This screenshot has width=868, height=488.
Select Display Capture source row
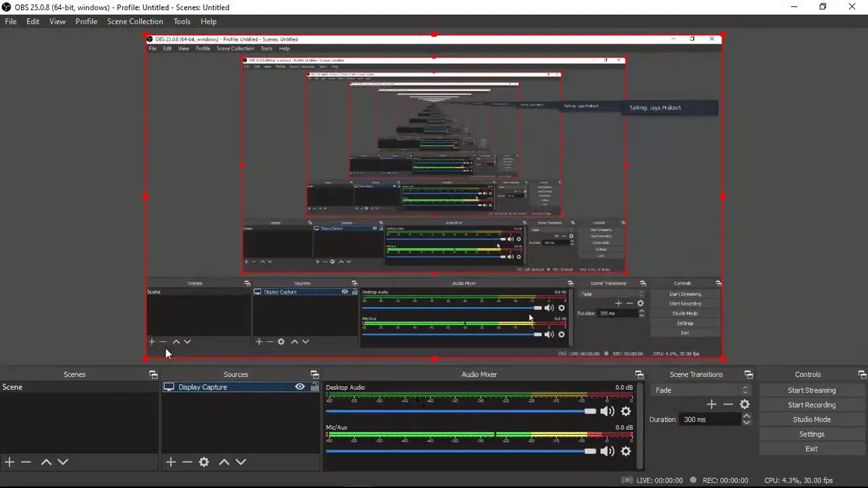pyautogui.click(x=240, y=387)
